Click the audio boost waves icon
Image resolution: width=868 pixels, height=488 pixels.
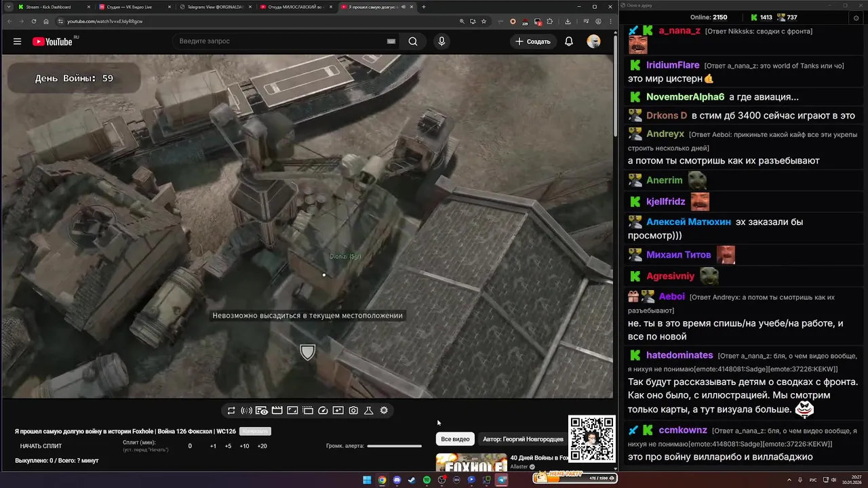click(x=246, y=411)
